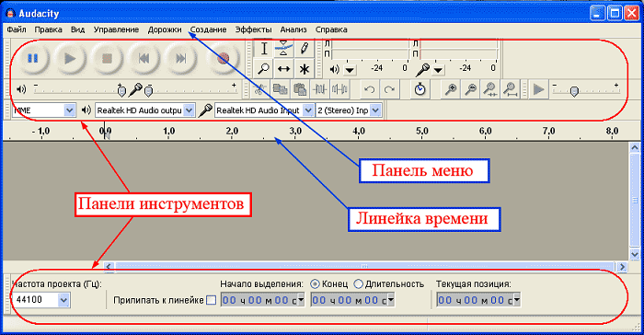644x335 pixels.
Task: Open Realtek HD Audio Input dropdown
Action: tap(308, 110)
